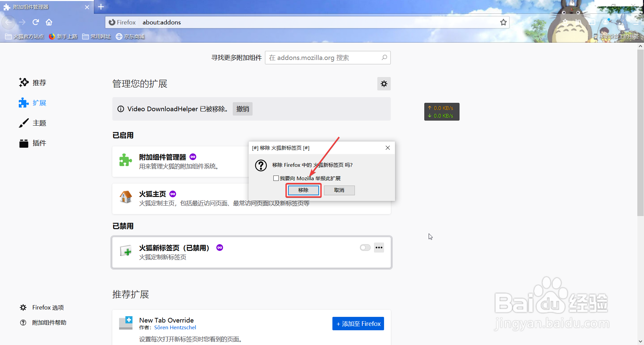644x345 pixels.
Task: Click the New Tab Override extension icon
Action: [126, 323]
